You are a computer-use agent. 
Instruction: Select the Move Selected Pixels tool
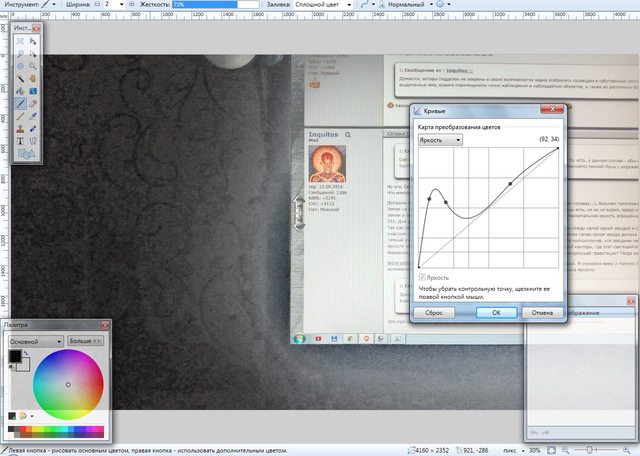(33, 41)
